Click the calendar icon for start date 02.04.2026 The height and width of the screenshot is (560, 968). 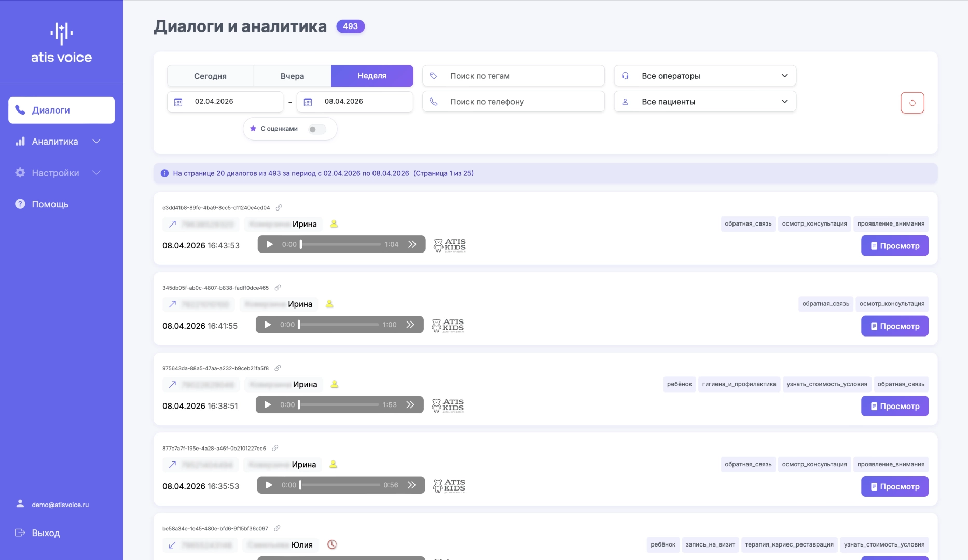178,102
